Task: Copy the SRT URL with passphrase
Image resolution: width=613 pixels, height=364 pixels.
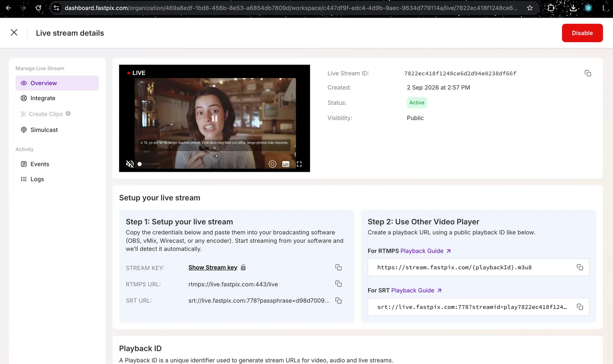Action: tap(338, 301)
